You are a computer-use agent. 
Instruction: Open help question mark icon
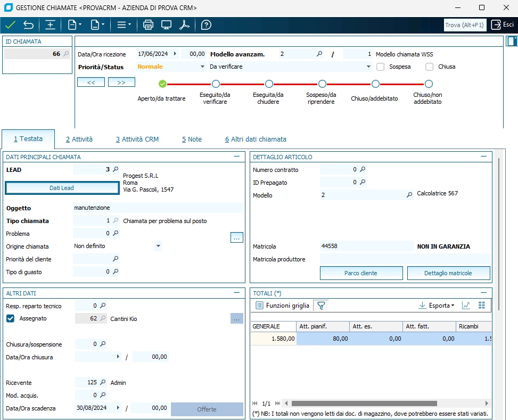click(206, 25)
